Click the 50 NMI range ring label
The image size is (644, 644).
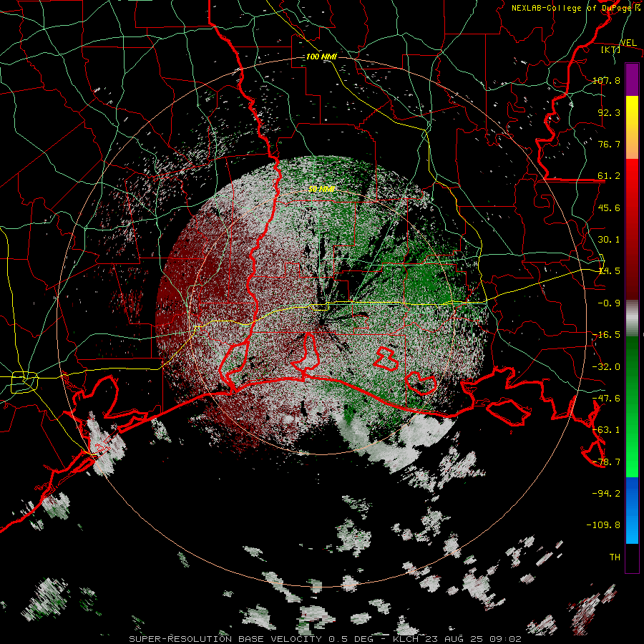[x=321, y=190]
